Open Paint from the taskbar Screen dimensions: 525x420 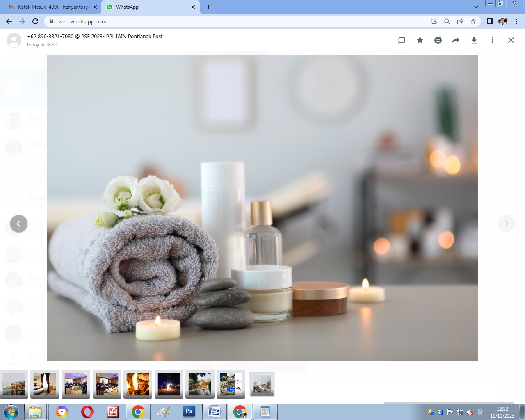click(164, 412)
